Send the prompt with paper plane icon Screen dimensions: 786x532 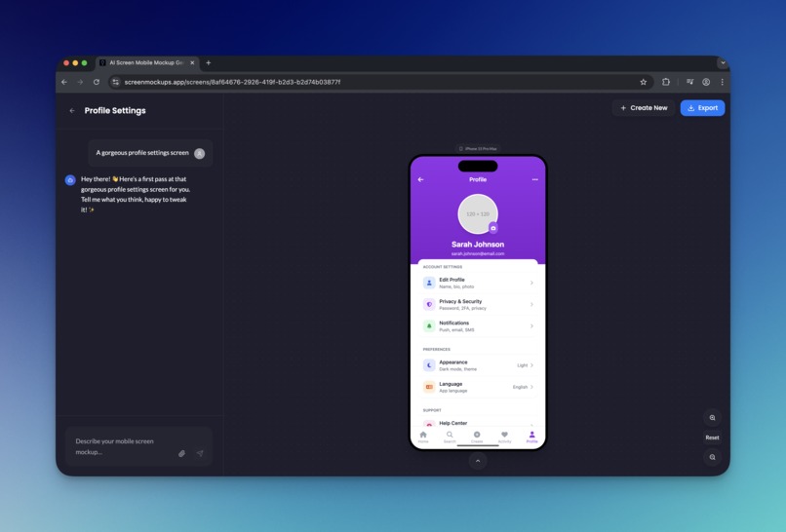[200, 453]
